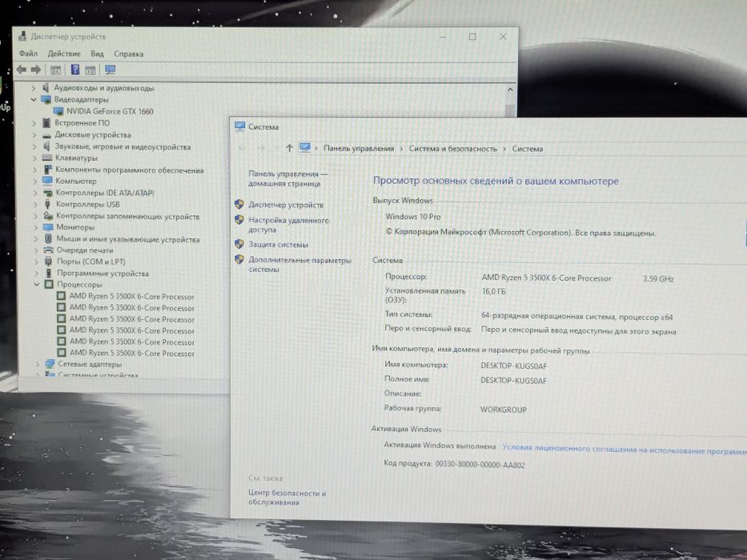
Task: Open the Действие menu
Action: point(64,54)
